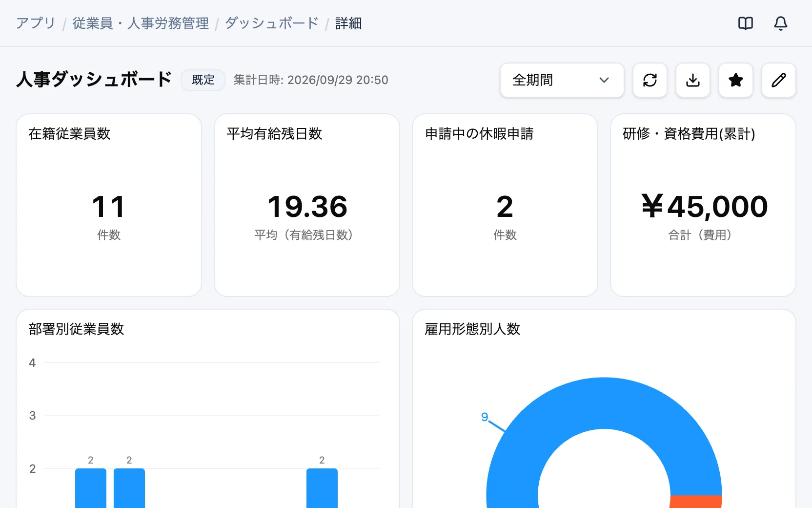Go to 従業員・人事労務管理 breadcrumb
This screenshot has width=812, height=508.
[x=141, y=23]
